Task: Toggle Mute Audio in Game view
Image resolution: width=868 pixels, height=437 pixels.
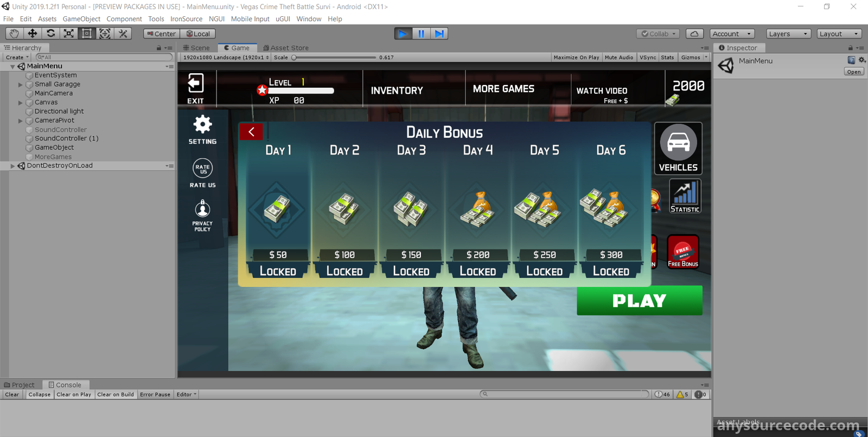Action: pos(618,57)
